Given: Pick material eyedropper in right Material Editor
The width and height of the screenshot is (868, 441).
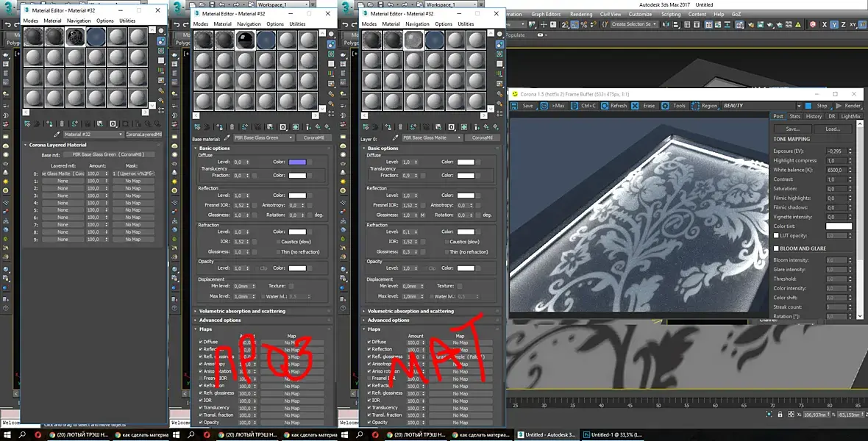Looking at the screenshot, I should [395, 137].
